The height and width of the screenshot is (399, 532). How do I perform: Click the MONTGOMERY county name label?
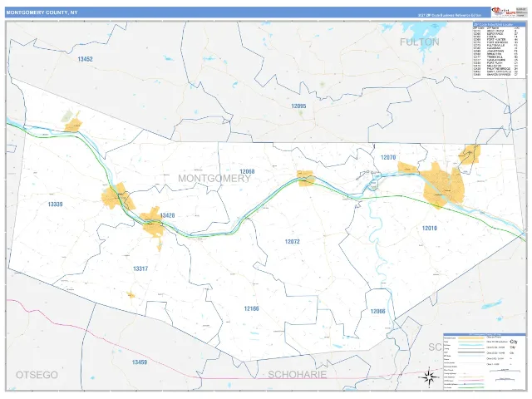point(214,179)
